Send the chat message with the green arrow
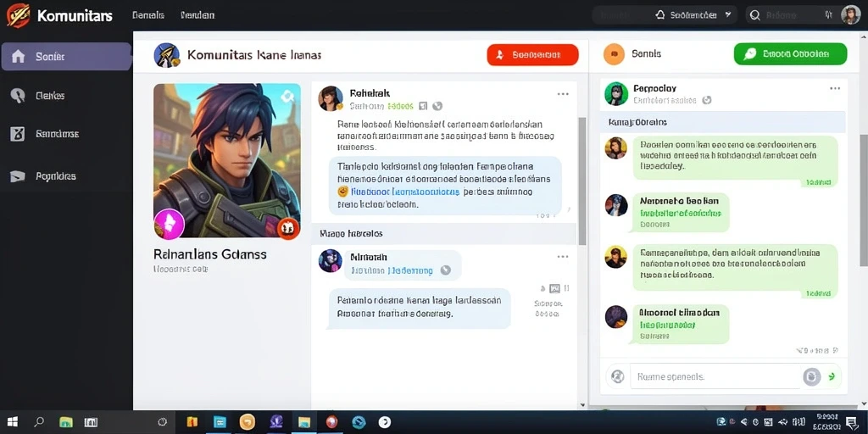This screenshot has width=868, height=434. 831,376
